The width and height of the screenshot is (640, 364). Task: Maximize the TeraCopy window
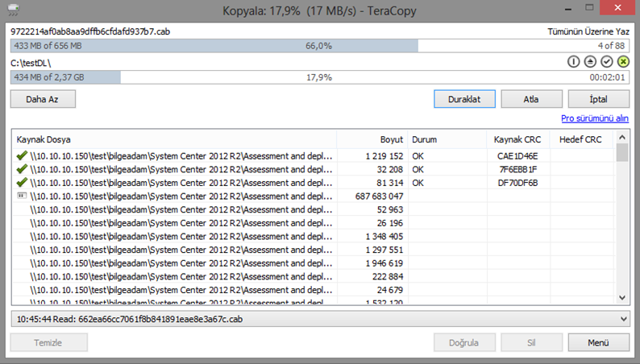pos(589,8)
